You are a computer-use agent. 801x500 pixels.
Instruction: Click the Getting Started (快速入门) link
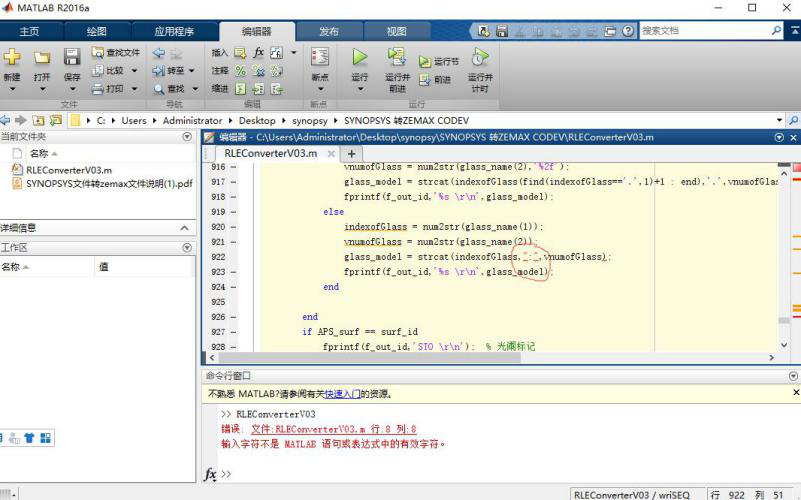click(x=342, y=394)
